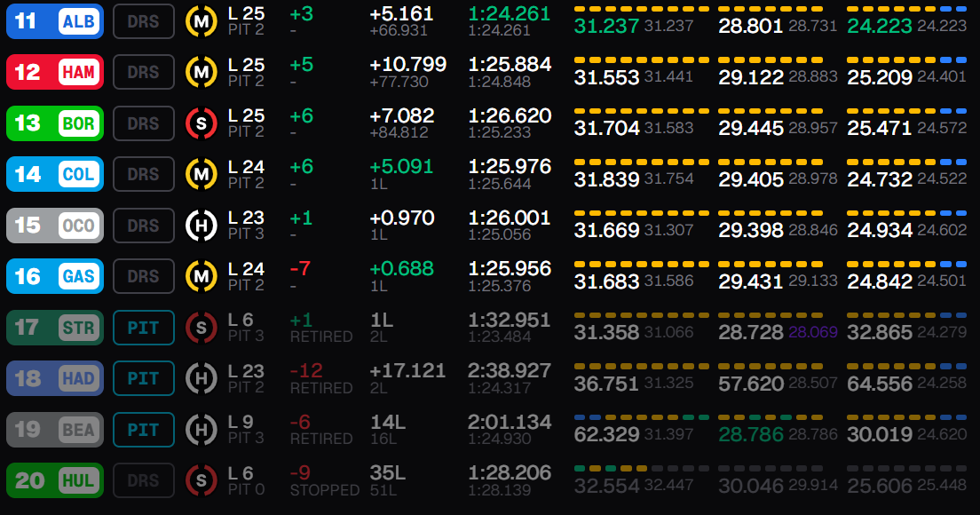
Task: Click the DRS indicator for HUL
Action: pos(144,480)
